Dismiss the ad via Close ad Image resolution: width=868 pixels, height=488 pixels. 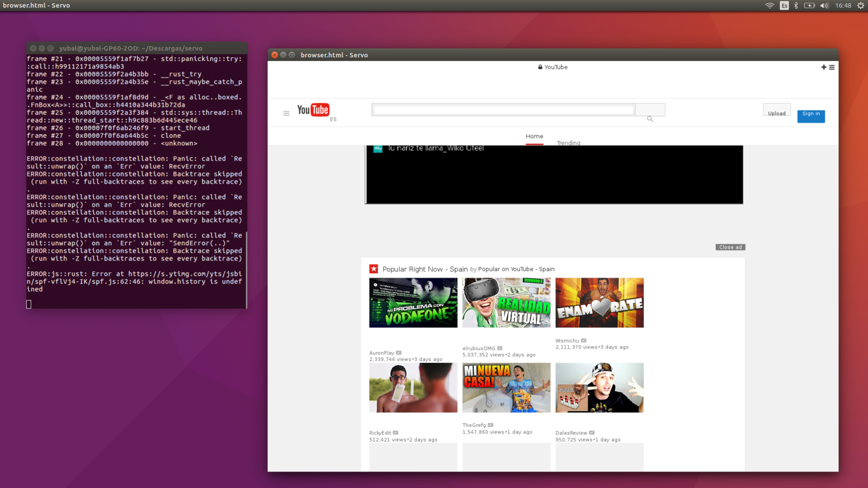pyautogui.click(x=730, y=247)
